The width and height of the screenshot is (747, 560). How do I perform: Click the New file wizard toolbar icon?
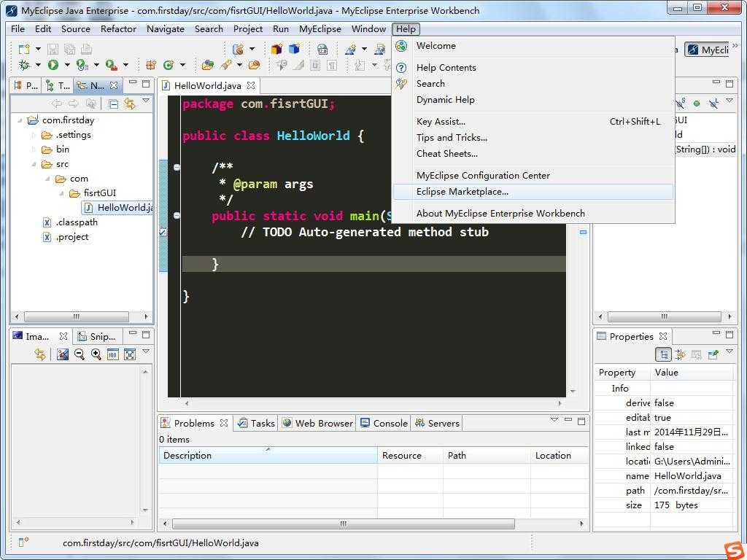(24, 49)
